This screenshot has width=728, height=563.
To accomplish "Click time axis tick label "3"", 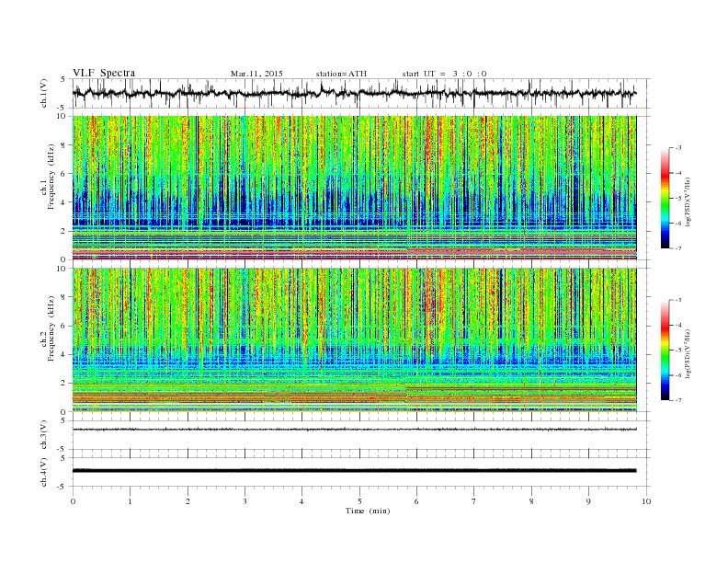I will pos(245,501).
